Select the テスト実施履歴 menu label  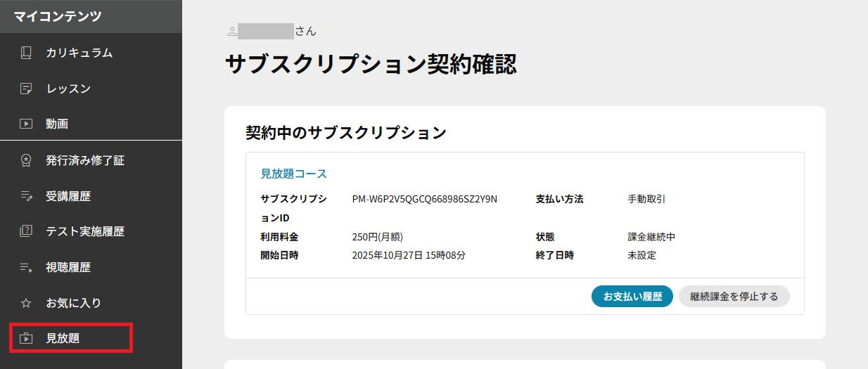[x=85, y=231]
